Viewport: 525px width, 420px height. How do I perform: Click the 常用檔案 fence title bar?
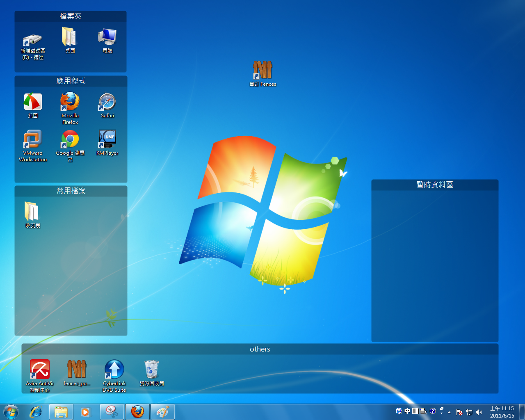pos(71,191)
